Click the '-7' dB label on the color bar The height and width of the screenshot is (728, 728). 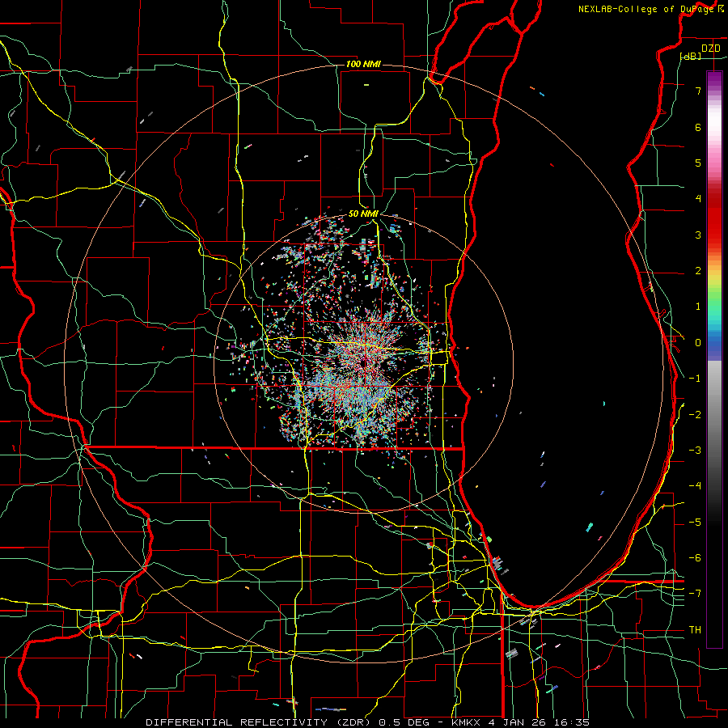click(695, 594)
